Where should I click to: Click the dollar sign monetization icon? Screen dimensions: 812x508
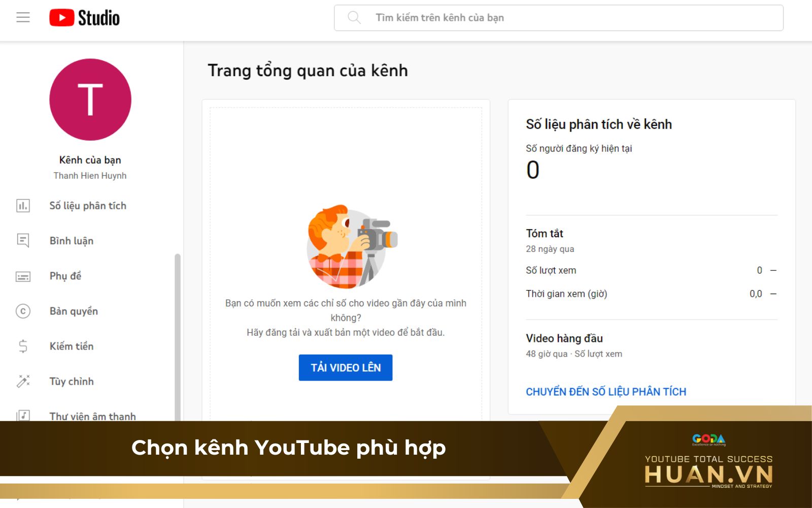tap(23, 346)
